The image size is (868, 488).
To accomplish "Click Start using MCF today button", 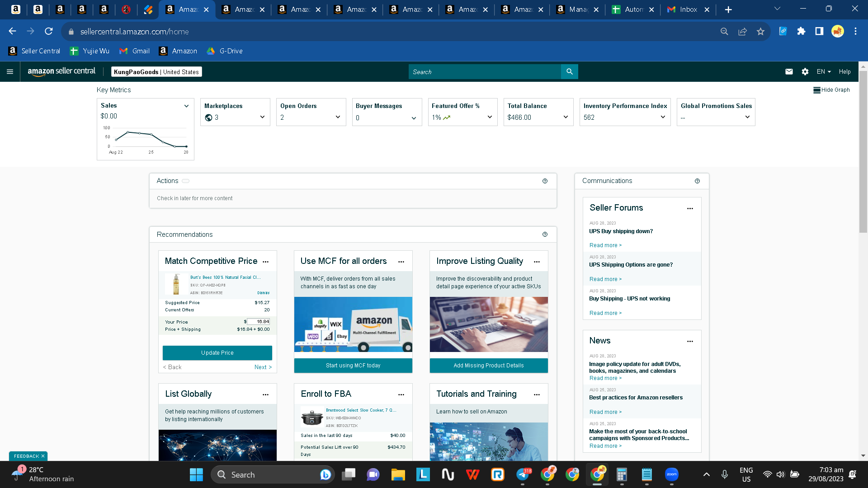I will 353,366.
